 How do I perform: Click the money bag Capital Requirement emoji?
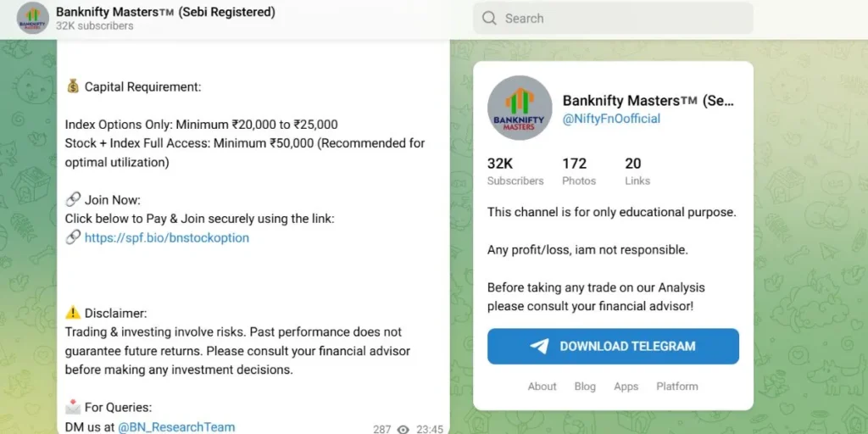tap(73, 86)
